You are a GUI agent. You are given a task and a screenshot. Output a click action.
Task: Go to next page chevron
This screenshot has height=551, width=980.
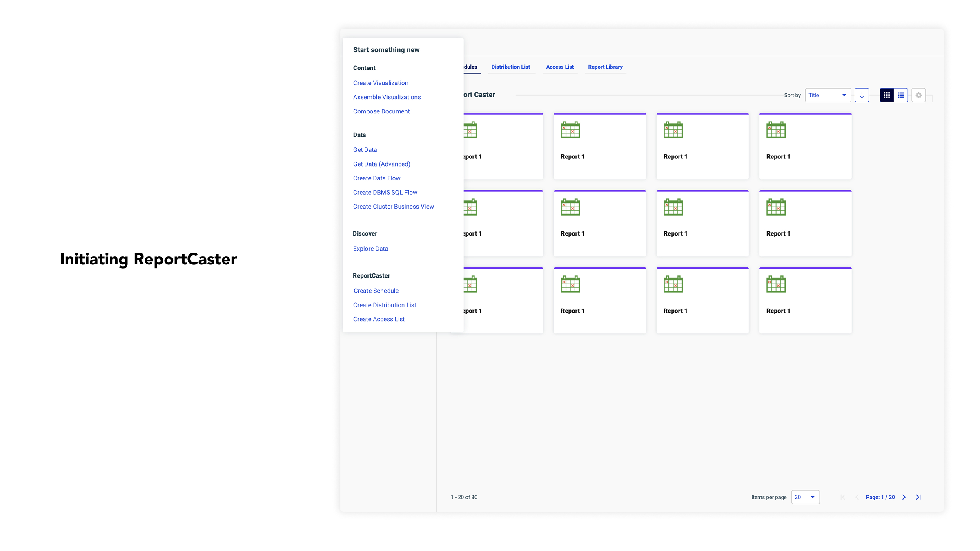click(904, 497)
